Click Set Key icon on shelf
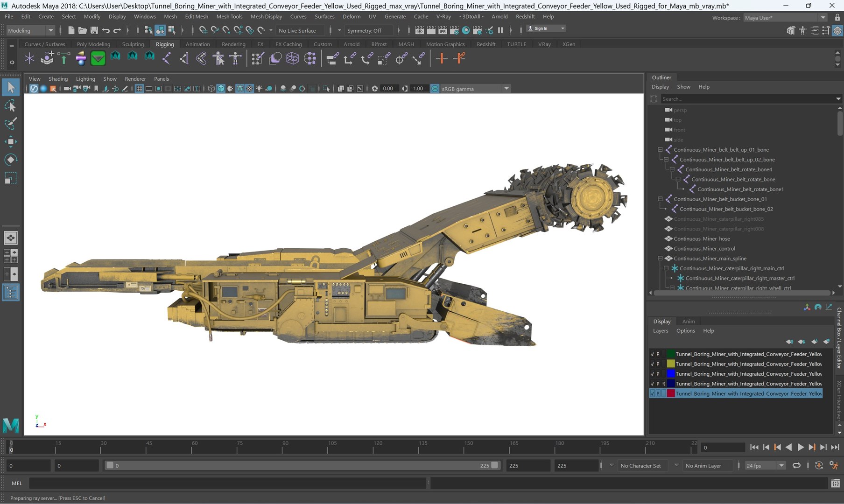The image size is (844, 504). tap(442, 58)
